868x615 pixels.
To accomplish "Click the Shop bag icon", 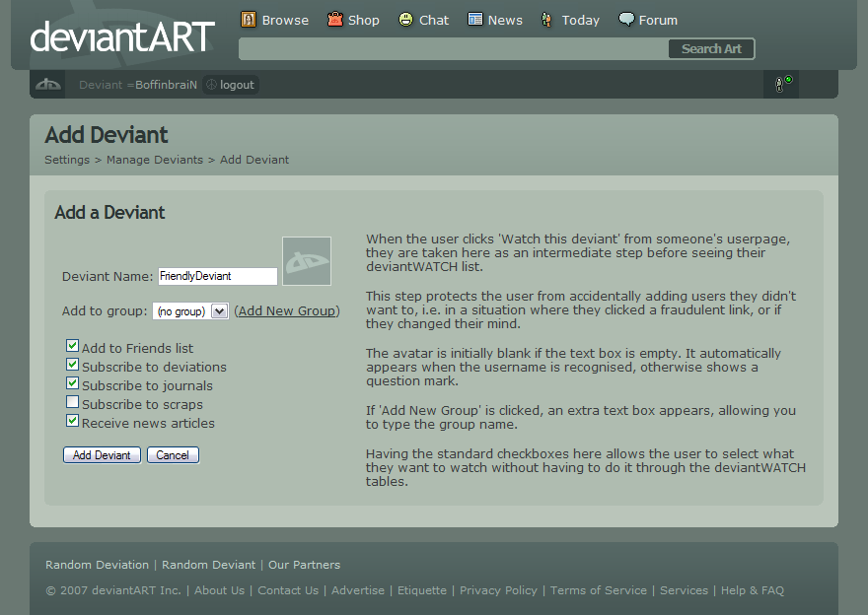I will [x=335, y=20].
